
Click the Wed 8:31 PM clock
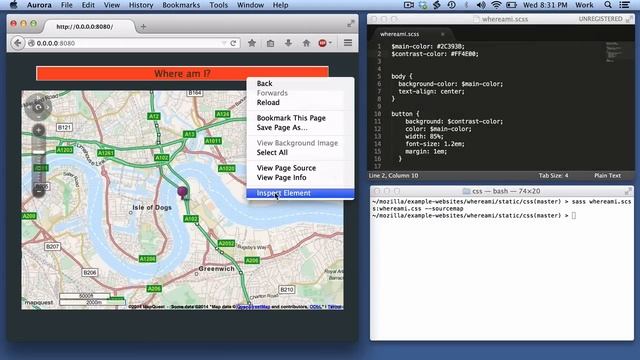(x=545, y=5)
